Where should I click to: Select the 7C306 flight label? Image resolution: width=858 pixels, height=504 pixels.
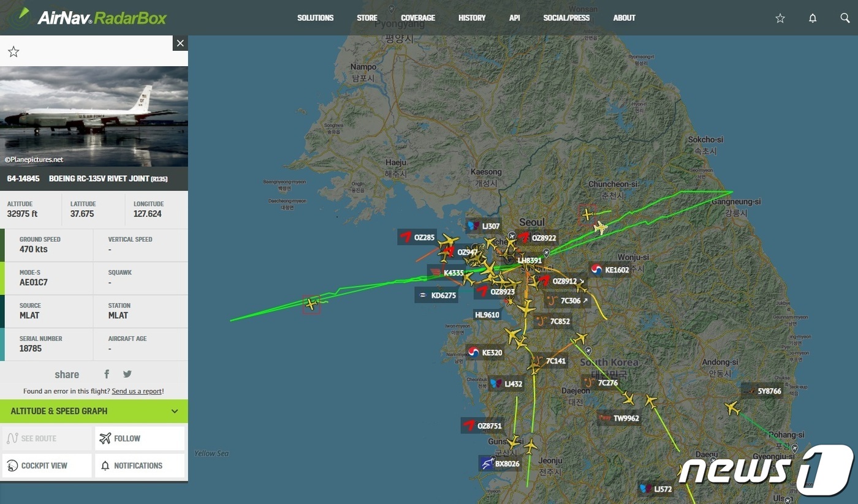(566, 301)
